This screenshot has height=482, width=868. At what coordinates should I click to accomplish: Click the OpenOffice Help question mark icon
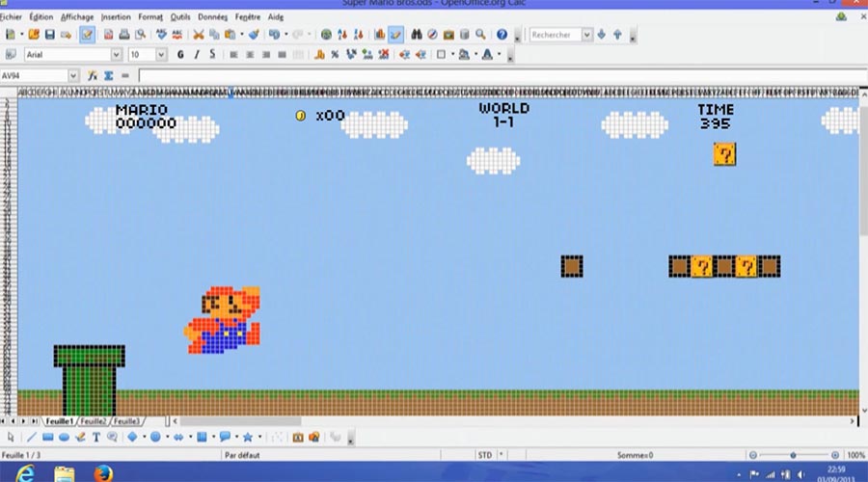coord(502,35)
